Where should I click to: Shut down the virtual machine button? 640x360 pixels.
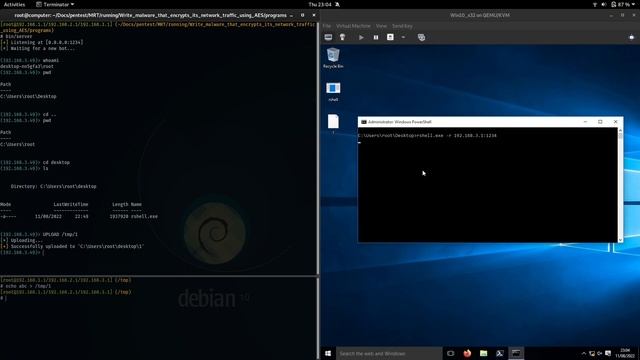pyautogui.click(x=390, y=37)
